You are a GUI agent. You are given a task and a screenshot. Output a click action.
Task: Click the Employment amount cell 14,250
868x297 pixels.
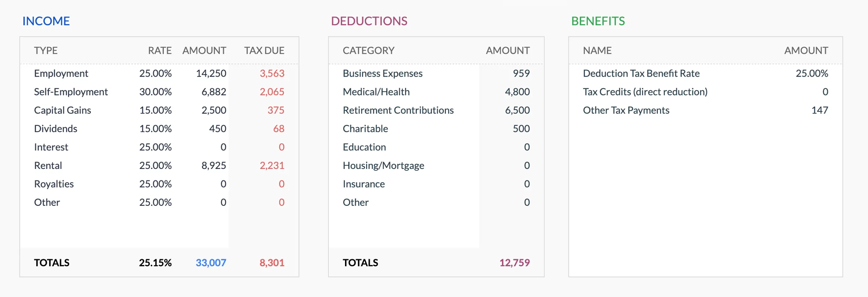point(211,73)
